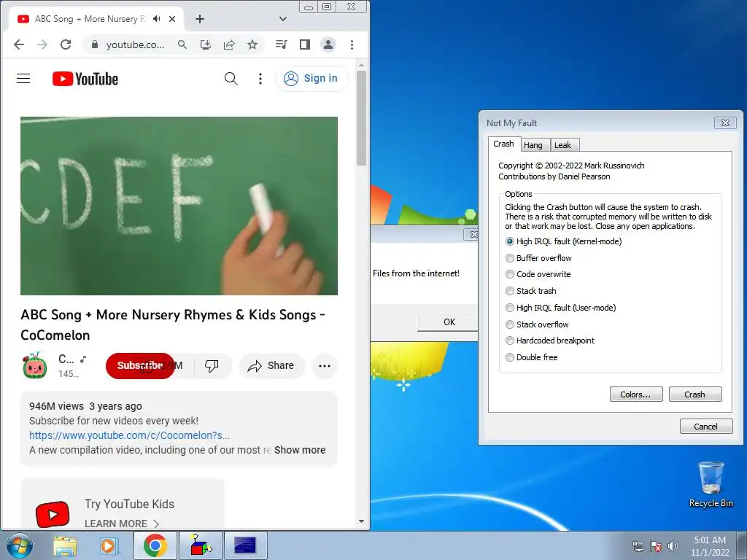Select the Buffer overflow option
Image resolution: width=747 pixels, height=560 pixels.
point(538,258)
